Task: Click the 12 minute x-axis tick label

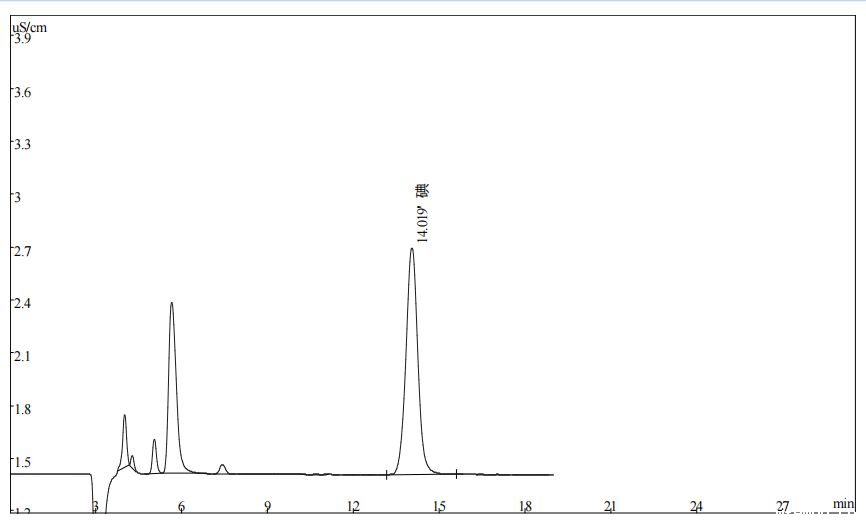Action: tap(353, 507)
